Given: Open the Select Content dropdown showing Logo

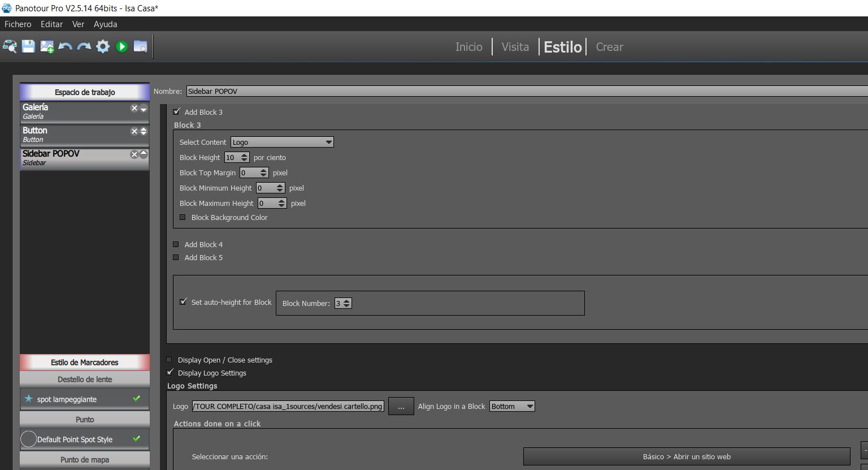Looking at the screenshot, I should point(281,142).
